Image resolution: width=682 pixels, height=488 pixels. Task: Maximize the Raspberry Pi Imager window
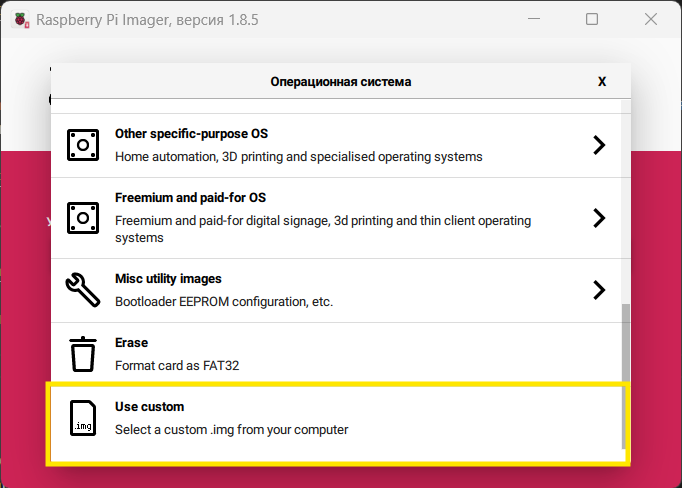point(592,19)
